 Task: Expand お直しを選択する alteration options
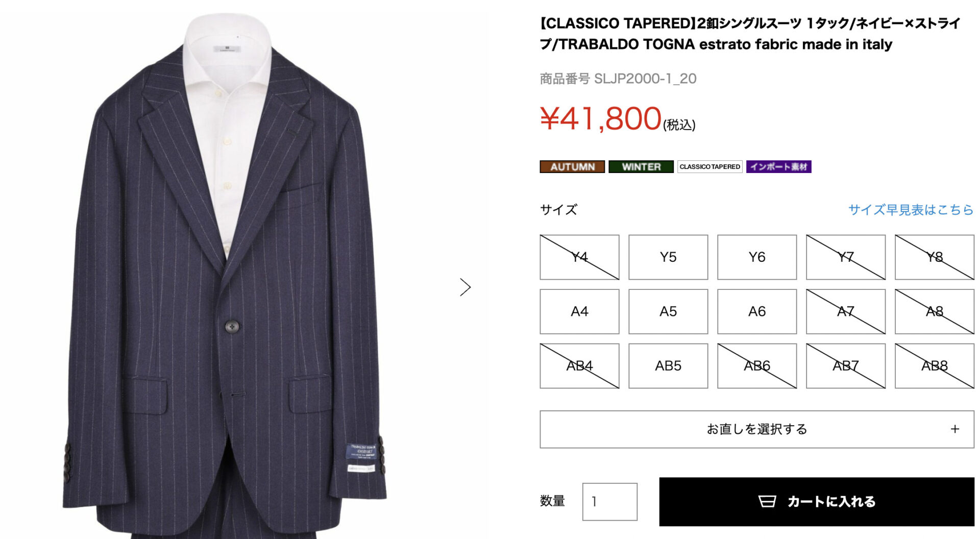(x=757, y=429)
